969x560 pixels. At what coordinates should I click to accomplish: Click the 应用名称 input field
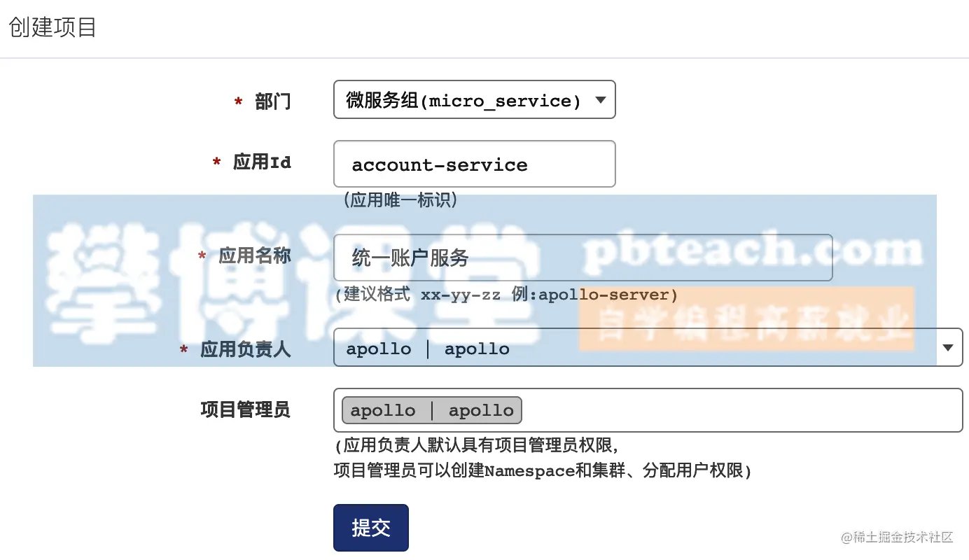click(583, 258)
